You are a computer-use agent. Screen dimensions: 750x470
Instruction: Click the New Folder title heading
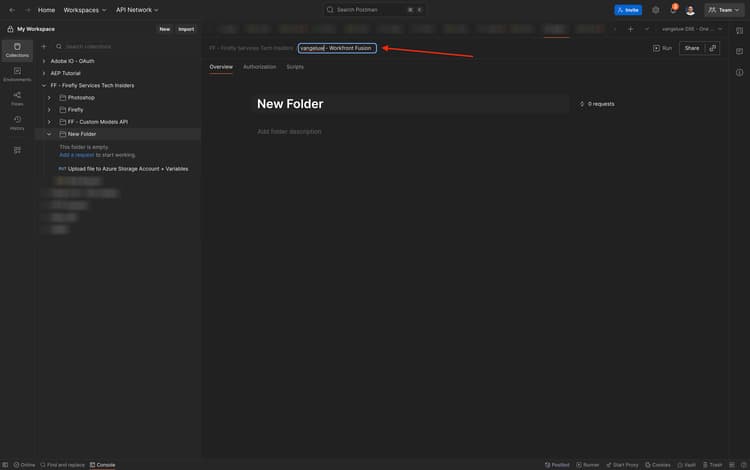290,104
